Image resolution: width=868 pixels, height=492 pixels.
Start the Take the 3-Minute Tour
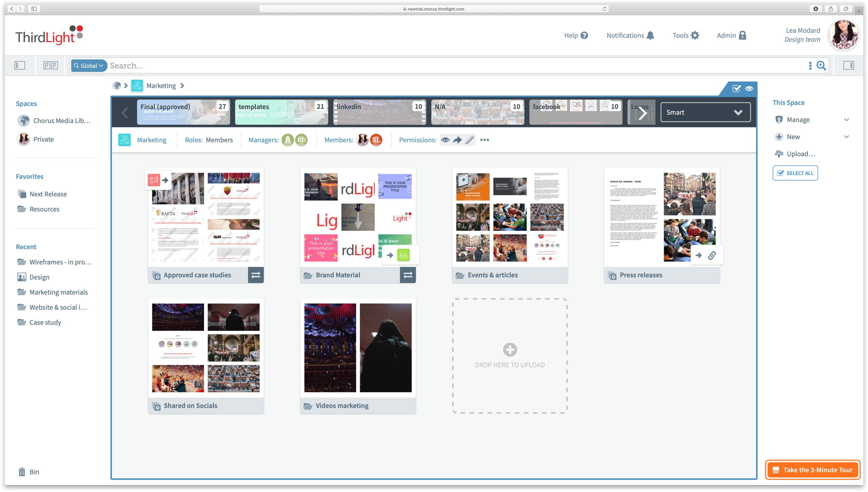click(813, 470)
